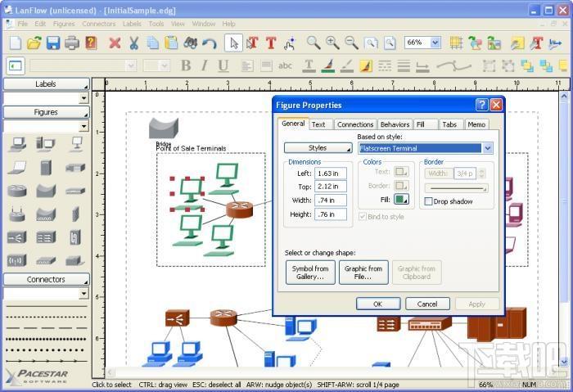573x392 pixels.
Task: Open the Styles dropdown button
Action: [x=318, y=148]
